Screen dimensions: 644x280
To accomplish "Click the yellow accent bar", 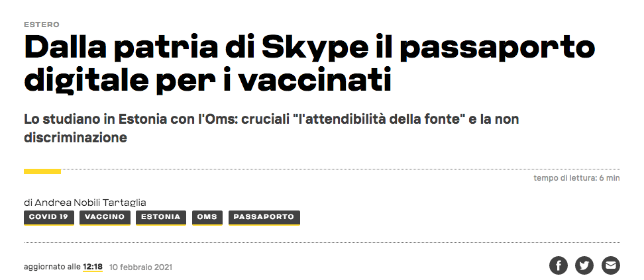I will [x=42, y=171].
